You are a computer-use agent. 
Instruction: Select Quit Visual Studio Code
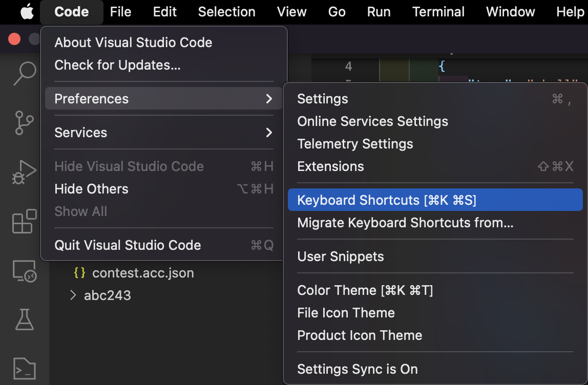(x=128, y=245)
